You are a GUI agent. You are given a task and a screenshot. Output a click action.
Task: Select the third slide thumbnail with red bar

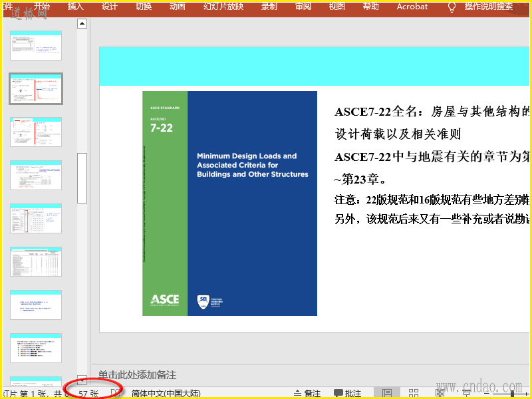36,132
